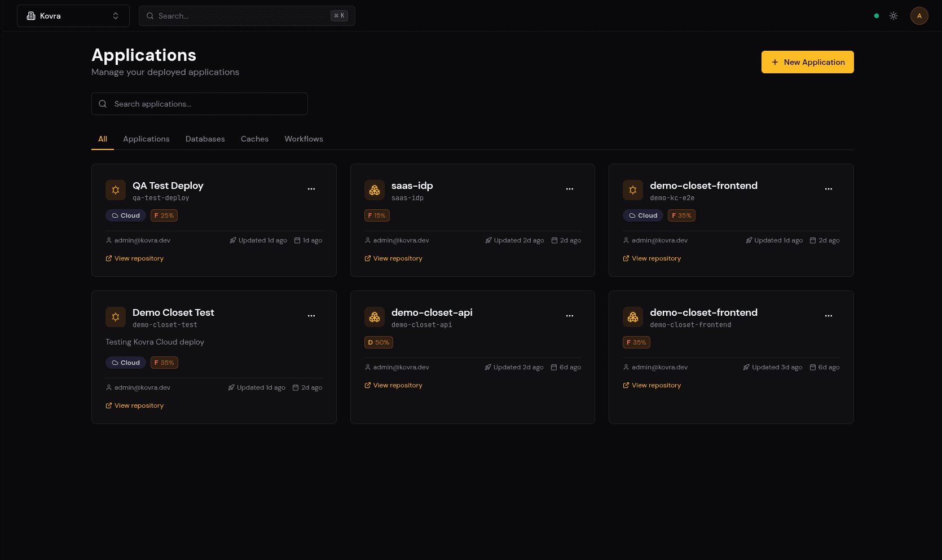Open View repository link on demo-kc-e2e card
The width and height of the screenshot is (942, 560).
(x=652, y=258)
